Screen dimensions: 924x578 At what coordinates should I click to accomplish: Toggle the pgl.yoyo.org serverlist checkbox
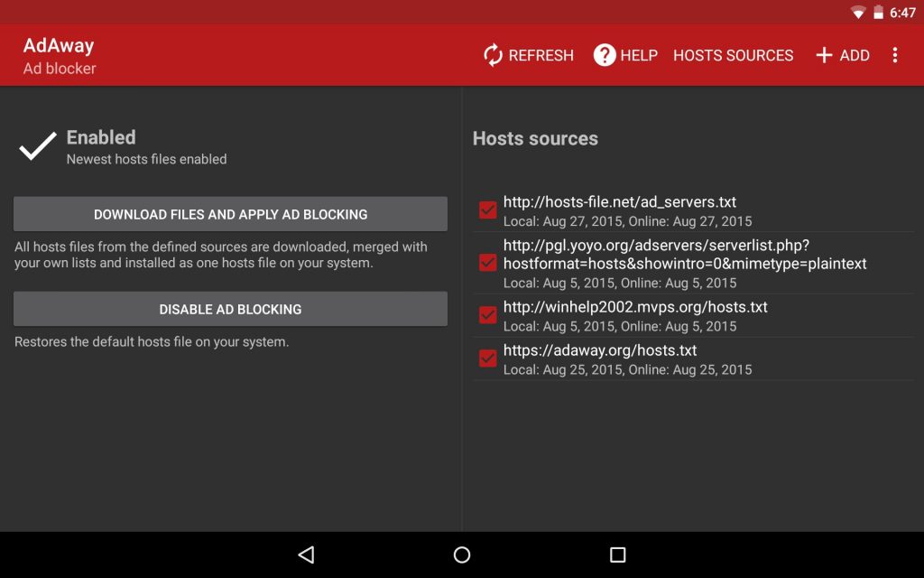[x=488, y=263]
